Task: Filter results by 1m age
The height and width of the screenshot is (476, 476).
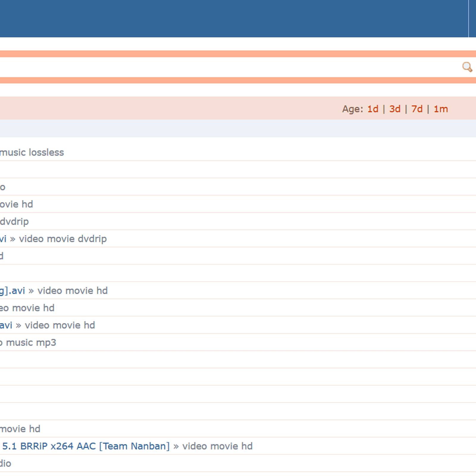Action: (x=441, y=109)
